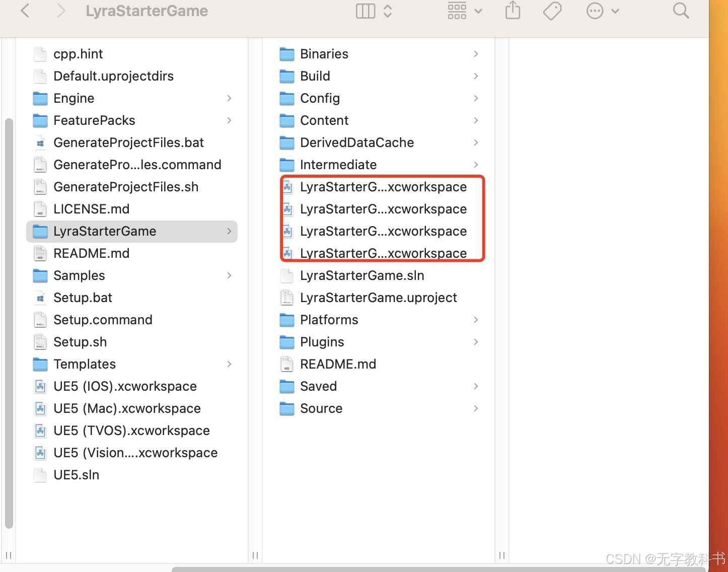
Task: Select GenerateProjectFiles.sh shell script icon
Action: coord(40,187)
